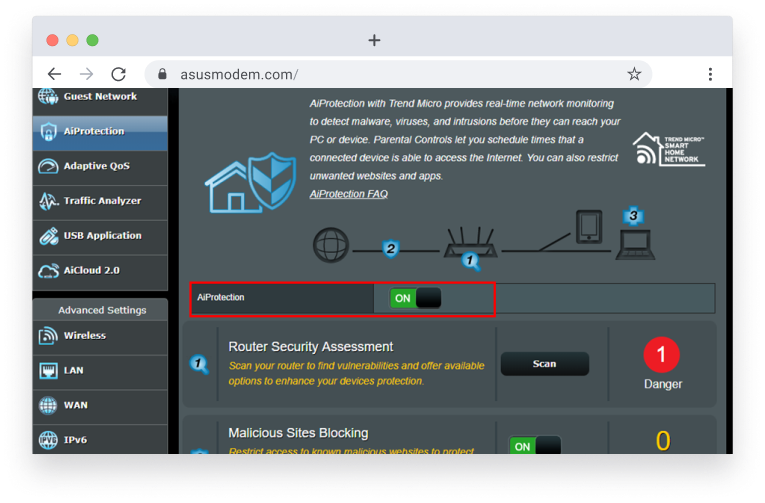The height and width of the screenshot is (503, 765).
Task: Click the Malicious Sites Blocking heading
Action: [x=298, y=433]
